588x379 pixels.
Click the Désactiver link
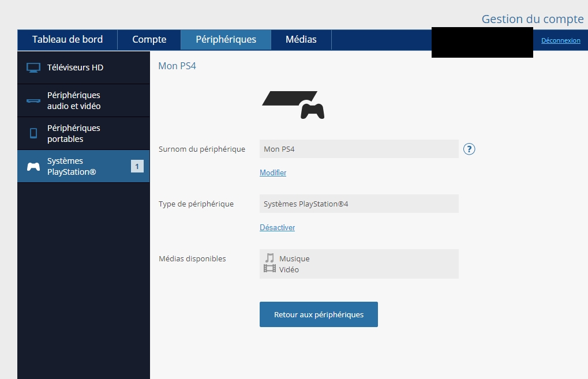tap(277, 228)
